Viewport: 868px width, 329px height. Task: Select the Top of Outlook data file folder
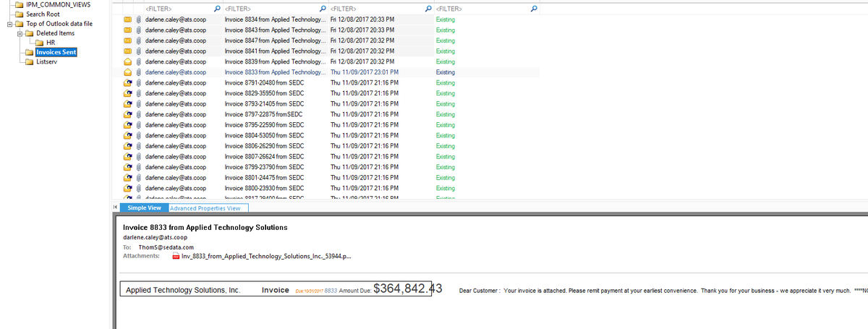pos(59,23)
